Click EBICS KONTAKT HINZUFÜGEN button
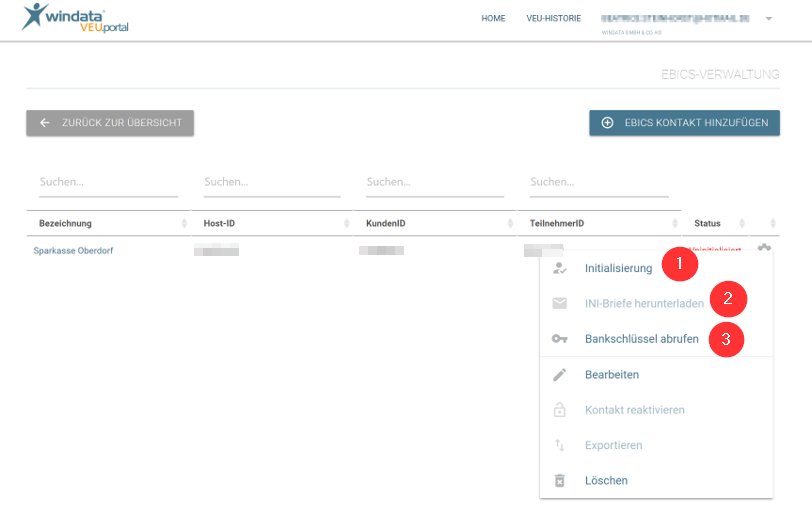 coord(684,123)
